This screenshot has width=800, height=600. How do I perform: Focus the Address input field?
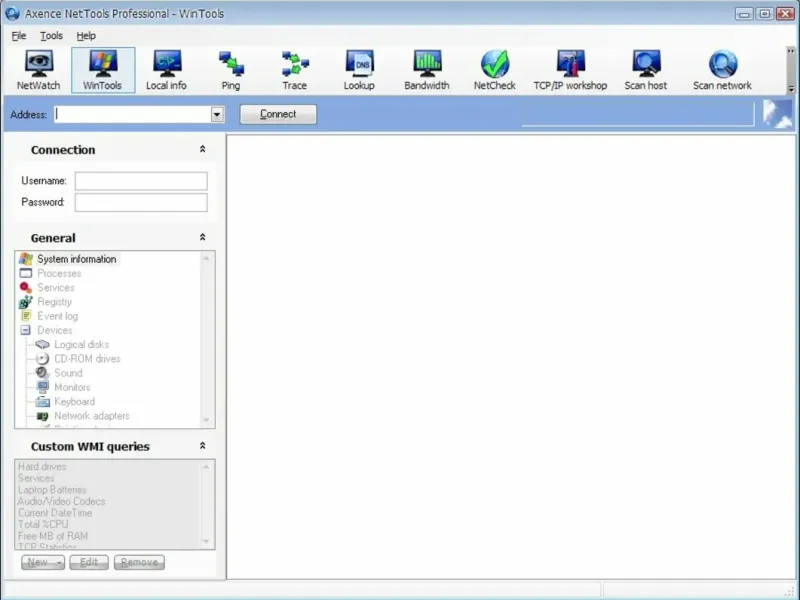pos(133,114)
